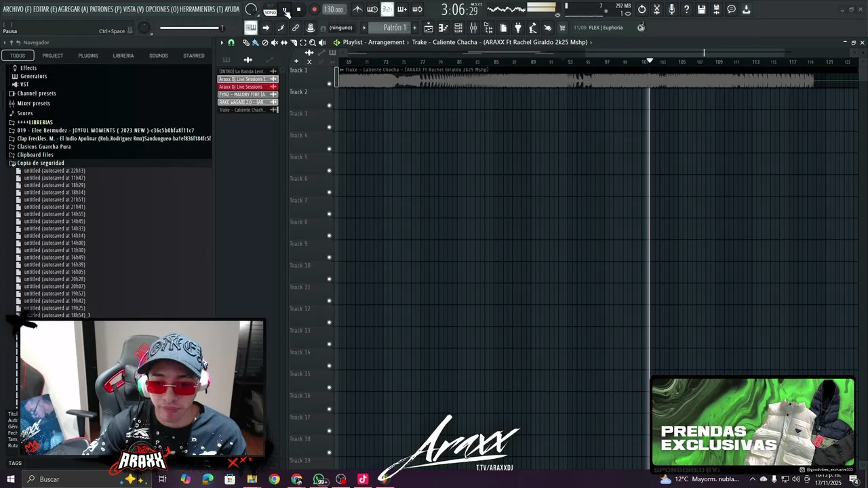Open the mixer window icon
This screenshot has height=488, width=868.
(473, 28)
